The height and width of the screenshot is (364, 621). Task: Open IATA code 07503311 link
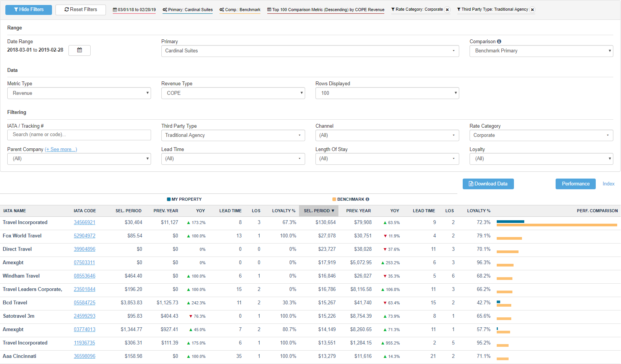pyautogui.click(x=84, y=263)
